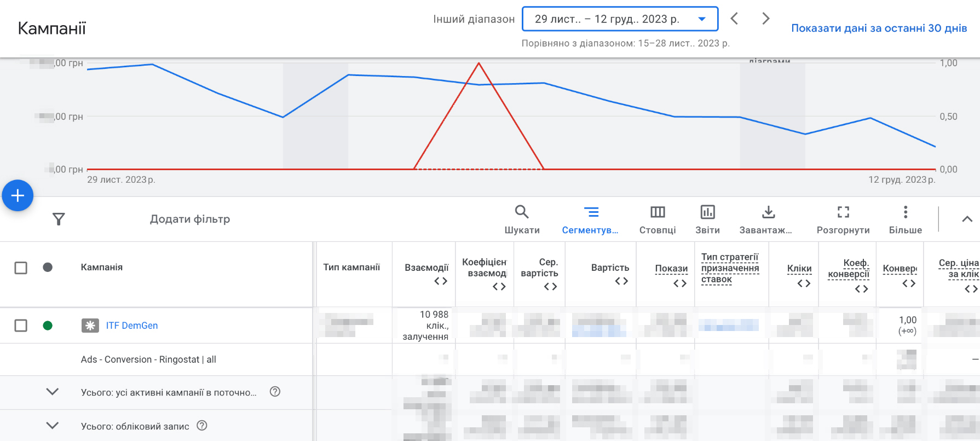Image resolution: width=980 pixels, height=441 pixels.
Task: Open the filter funnel icon
Action: 59,219
